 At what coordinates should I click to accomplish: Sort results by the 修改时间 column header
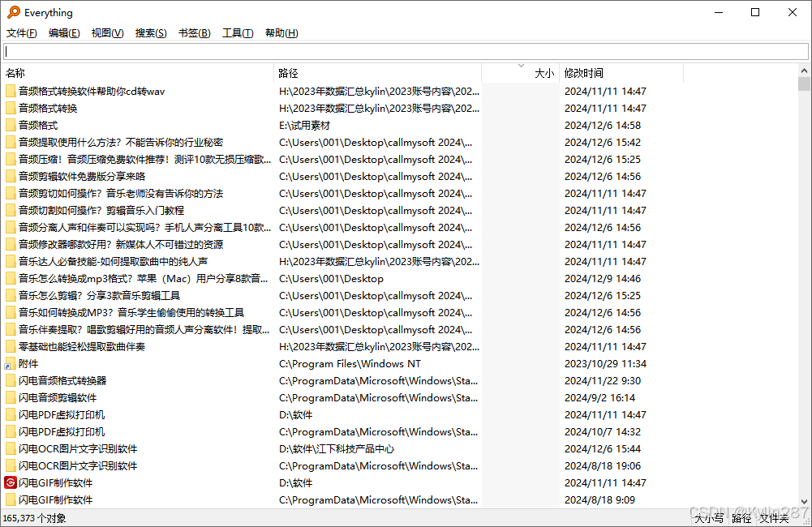point(621,73)
